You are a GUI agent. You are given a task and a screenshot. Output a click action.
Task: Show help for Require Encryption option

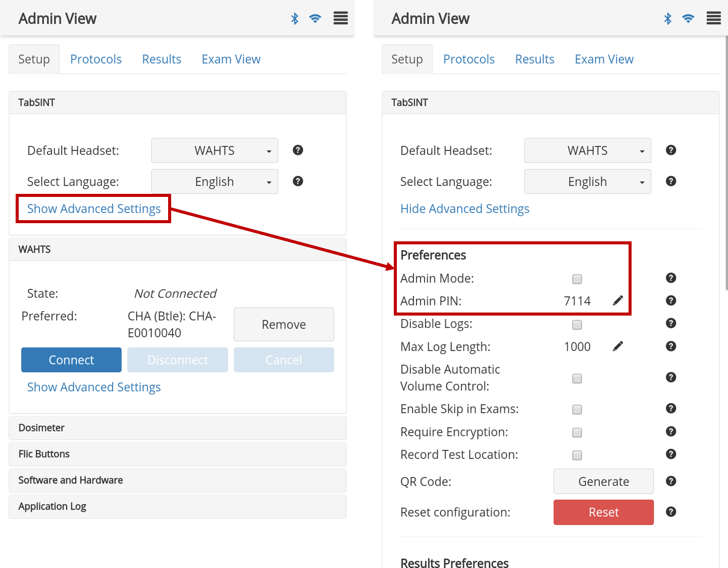point(670,432)
